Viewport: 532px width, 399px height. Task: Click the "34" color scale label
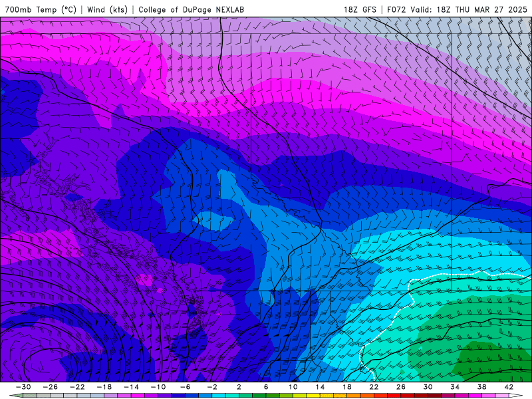(455, 387)
